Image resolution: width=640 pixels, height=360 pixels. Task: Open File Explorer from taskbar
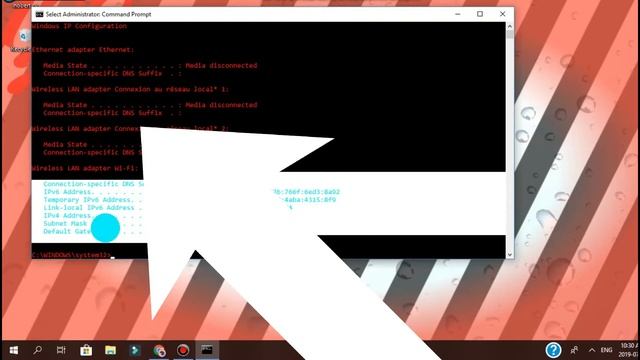tap(110, 350)
